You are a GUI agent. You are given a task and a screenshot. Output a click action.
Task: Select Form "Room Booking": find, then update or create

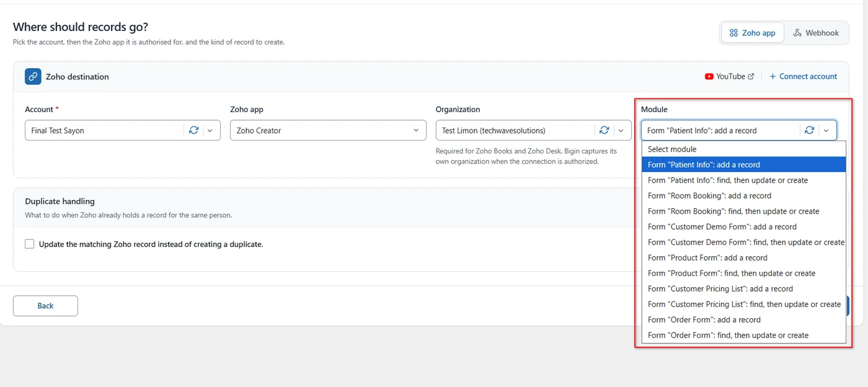744,211
